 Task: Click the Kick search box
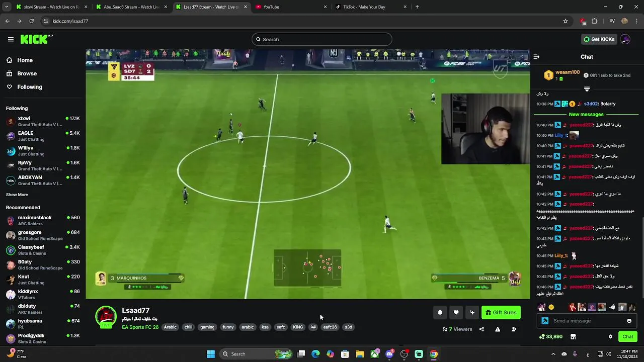pos(322,39)
